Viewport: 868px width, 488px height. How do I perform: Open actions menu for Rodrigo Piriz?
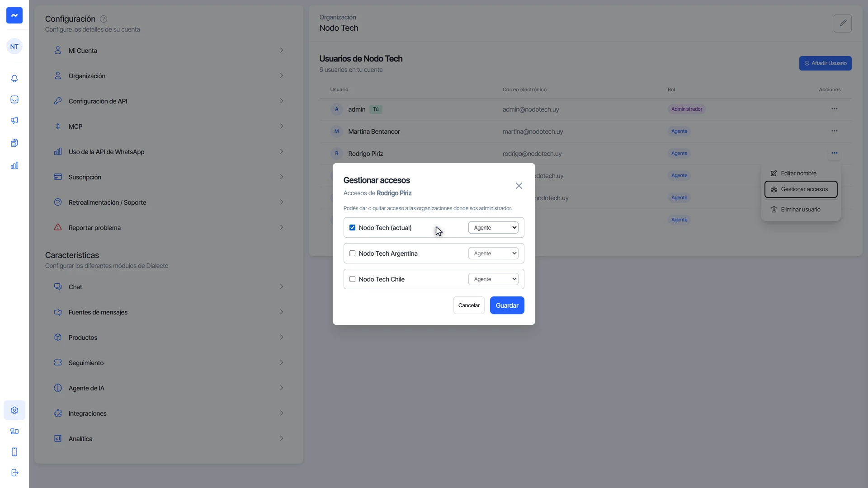834,153
